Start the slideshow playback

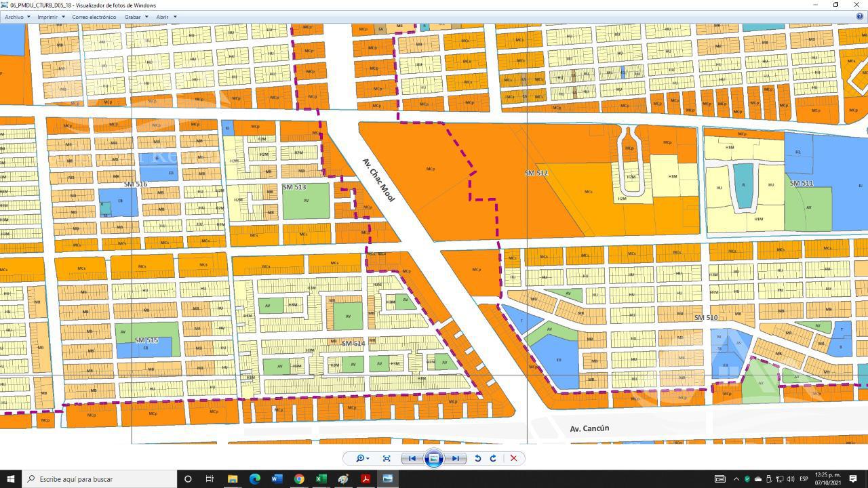(433, 458)
